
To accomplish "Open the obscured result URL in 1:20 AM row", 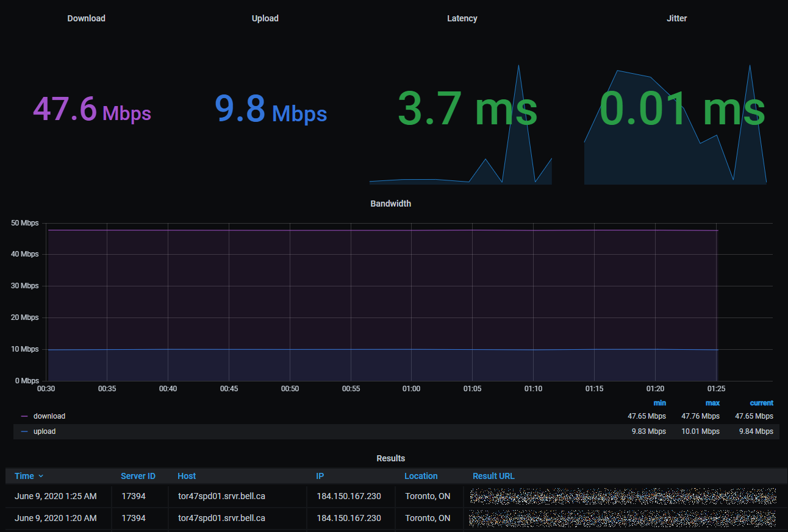I will [x=623, y=518].
